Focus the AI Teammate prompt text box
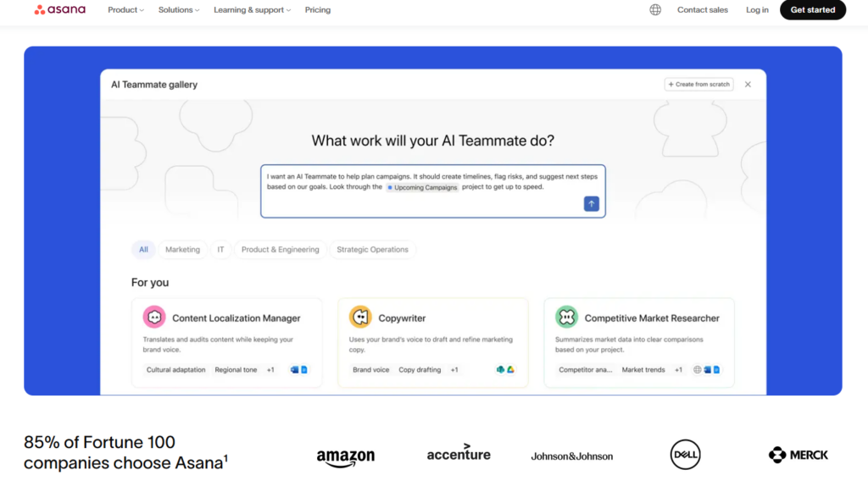868x492 pixels. coord(433,191)
